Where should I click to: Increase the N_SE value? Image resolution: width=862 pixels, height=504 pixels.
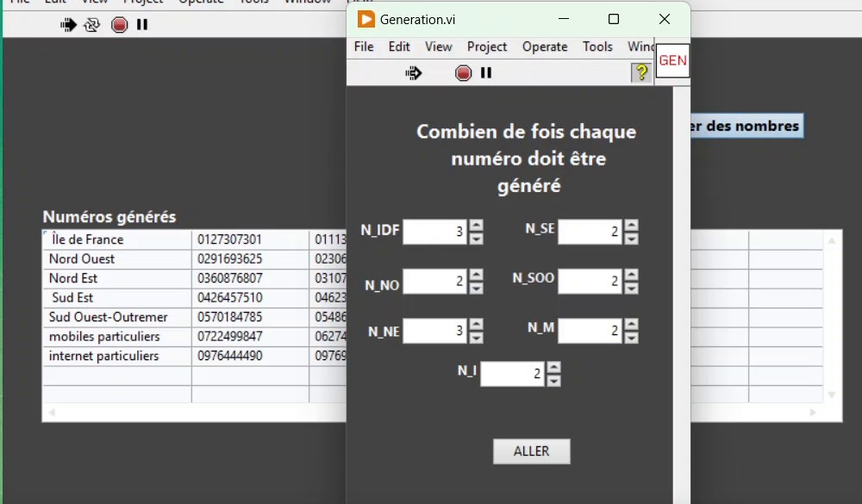coord(632,226)
